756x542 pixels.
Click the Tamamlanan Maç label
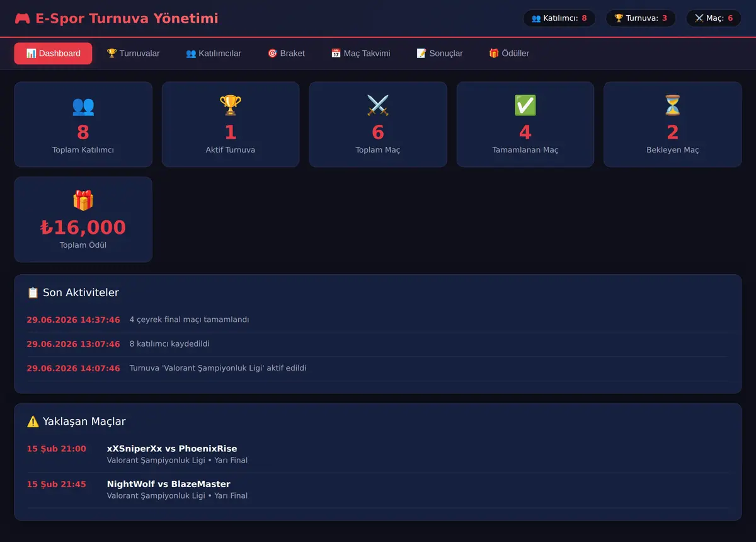click(x=525, y=150)
